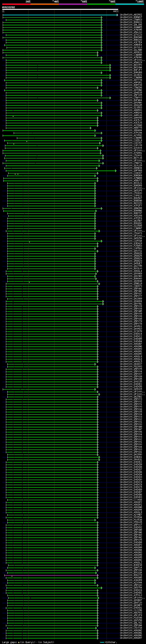Click the Large gaps legend text

(x=28, y=642)
